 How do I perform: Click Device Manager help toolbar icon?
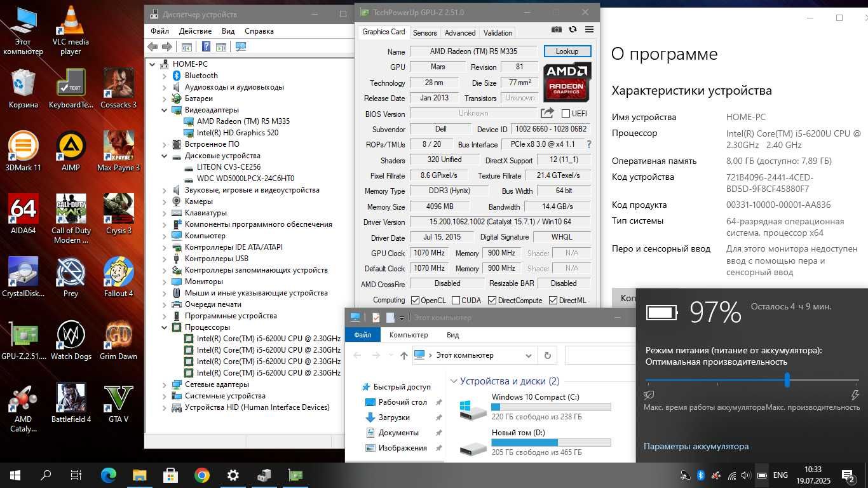(206, 46)
